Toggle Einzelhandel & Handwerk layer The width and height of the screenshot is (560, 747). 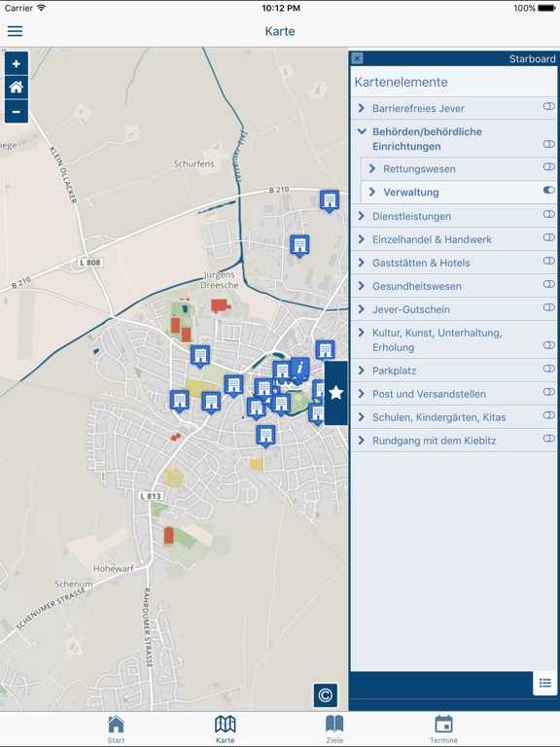549,237
